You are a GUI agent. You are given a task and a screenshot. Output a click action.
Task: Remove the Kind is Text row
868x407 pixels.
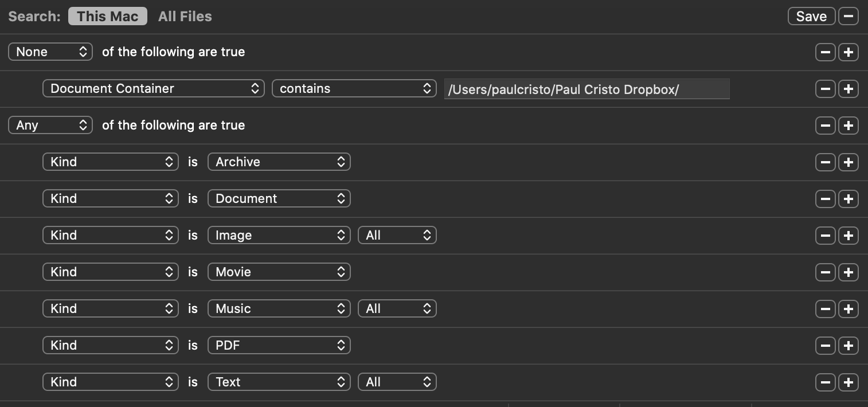coord(825,382)
